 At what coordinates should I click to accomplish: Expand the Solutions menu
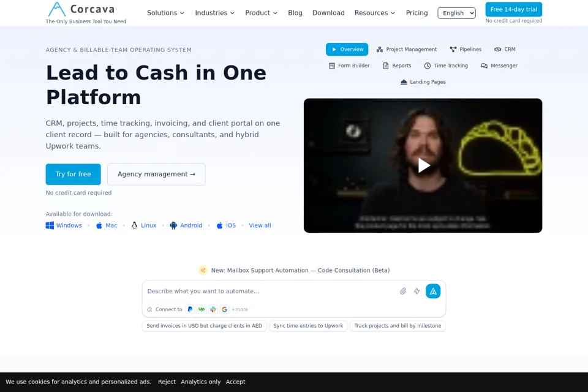click(x=165, y=13)
